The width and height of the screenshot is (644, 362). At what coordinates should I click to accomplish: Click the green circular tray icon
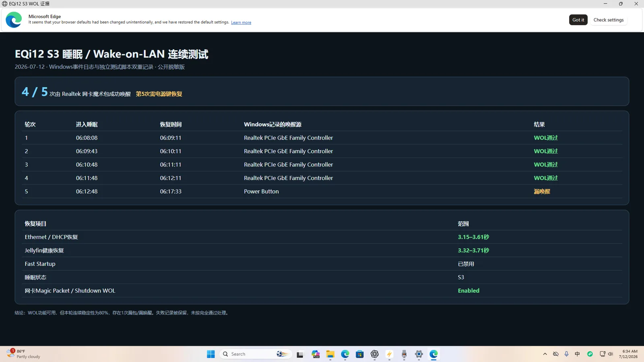tap(590, 354)
